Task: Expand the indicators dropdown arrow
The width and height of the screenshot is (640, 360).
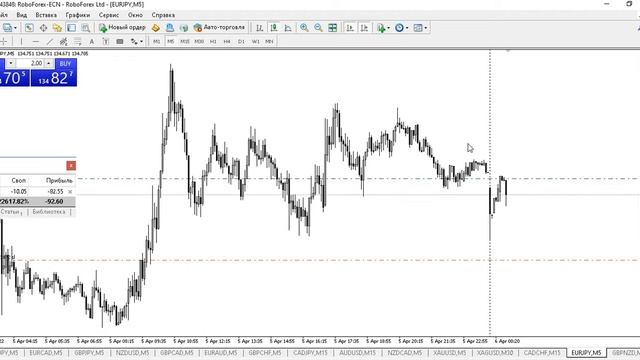Action: pos(388,28)
